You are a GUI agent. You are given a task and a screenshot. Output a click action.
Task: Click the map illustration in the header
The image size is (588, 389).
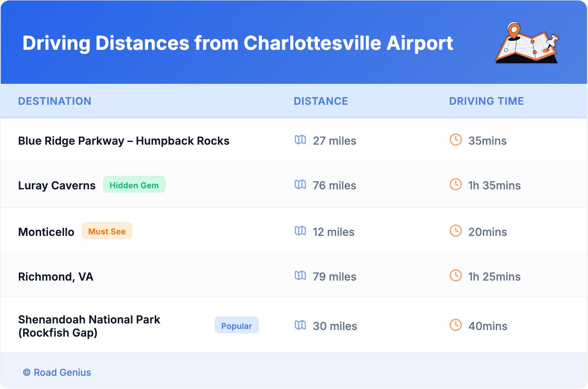(x=527, y=43)
